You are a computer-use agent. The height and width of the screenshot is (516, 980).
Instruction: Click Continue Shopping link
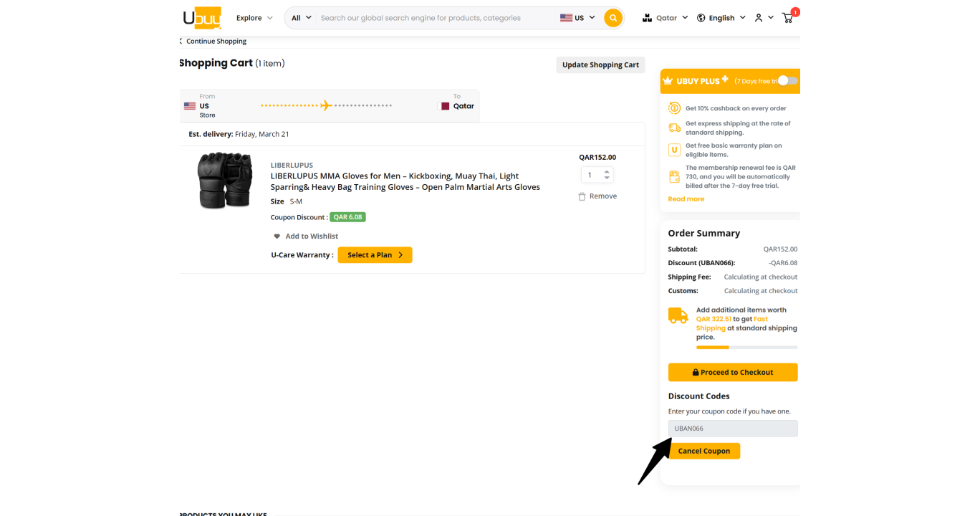point(216,41)
